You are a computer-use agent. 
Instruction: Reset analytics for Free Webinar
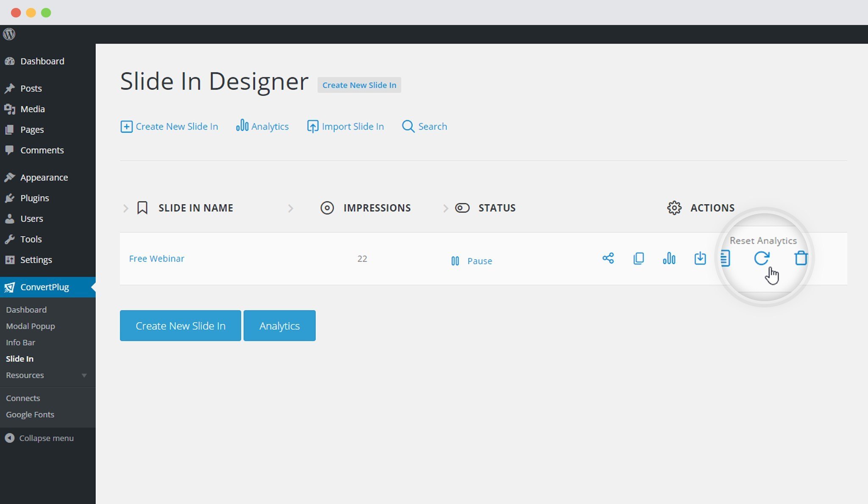point(762,258)
